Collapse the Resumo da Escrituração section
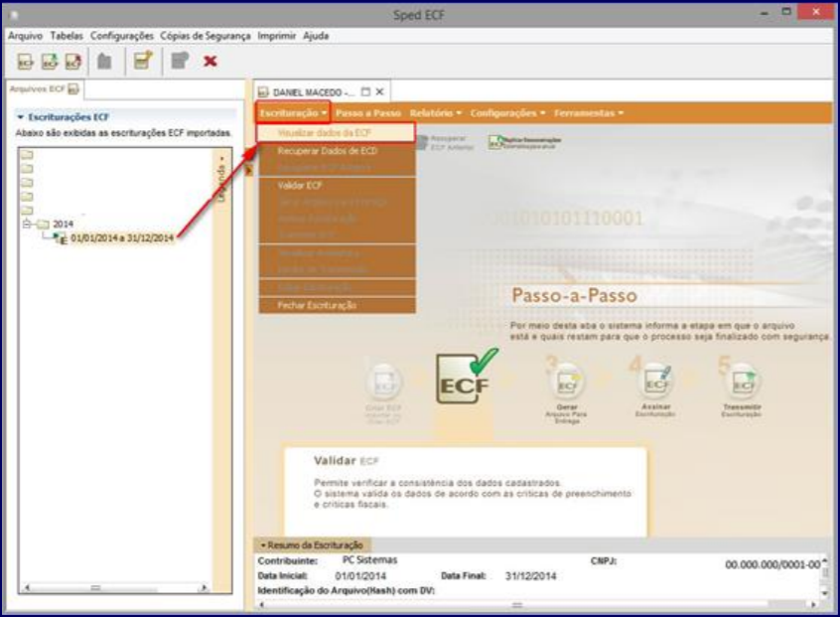This screenshot has height=617, width=840. point(263,545)
